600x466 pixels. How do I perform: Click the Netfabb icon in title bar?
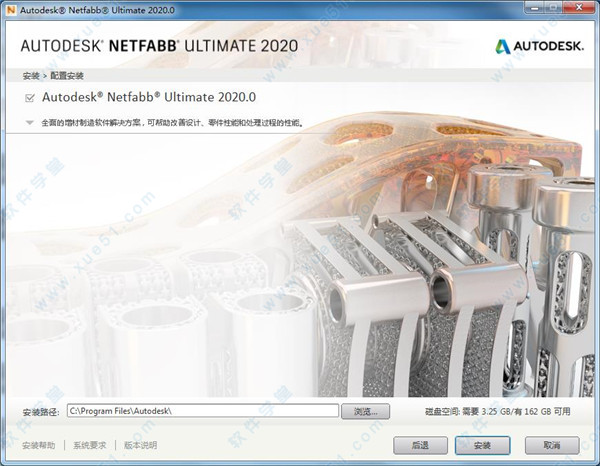[11, 10]
